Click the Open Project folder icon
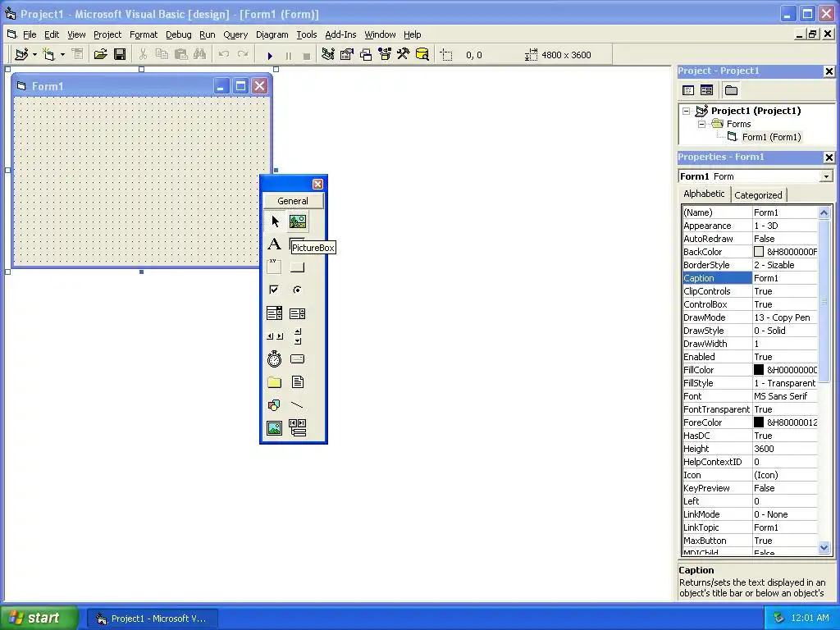 (100, 55)
